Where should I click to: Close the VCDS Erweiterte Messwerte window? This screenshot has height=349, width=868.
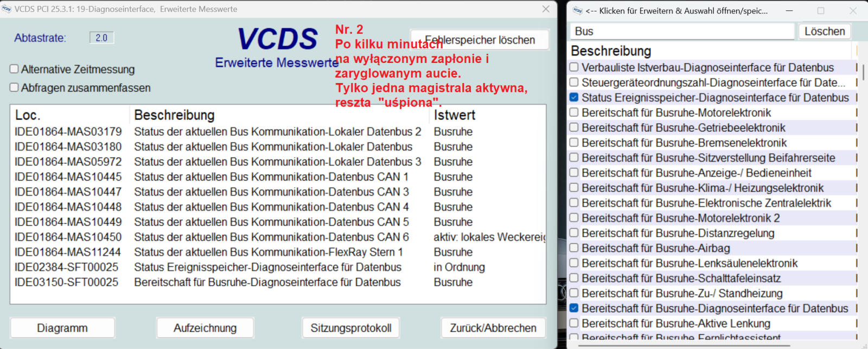(546, 9)
